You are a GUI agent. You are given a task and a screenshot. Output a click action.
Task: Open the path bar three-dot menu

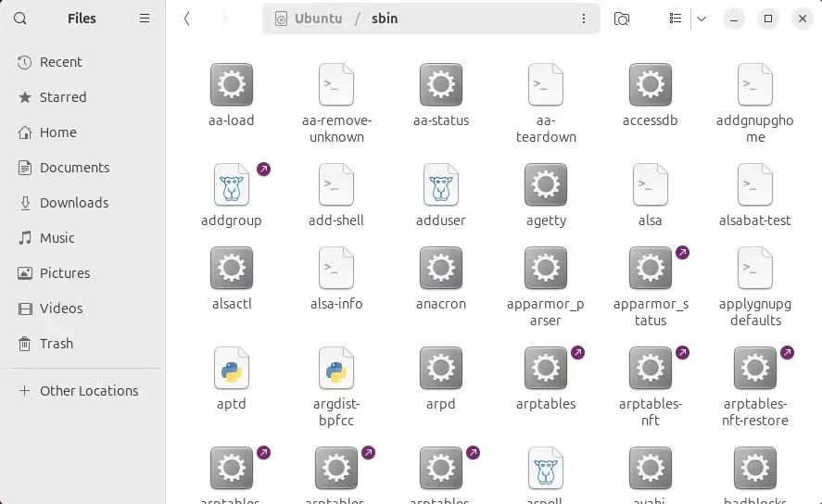[x=584, y=19]
